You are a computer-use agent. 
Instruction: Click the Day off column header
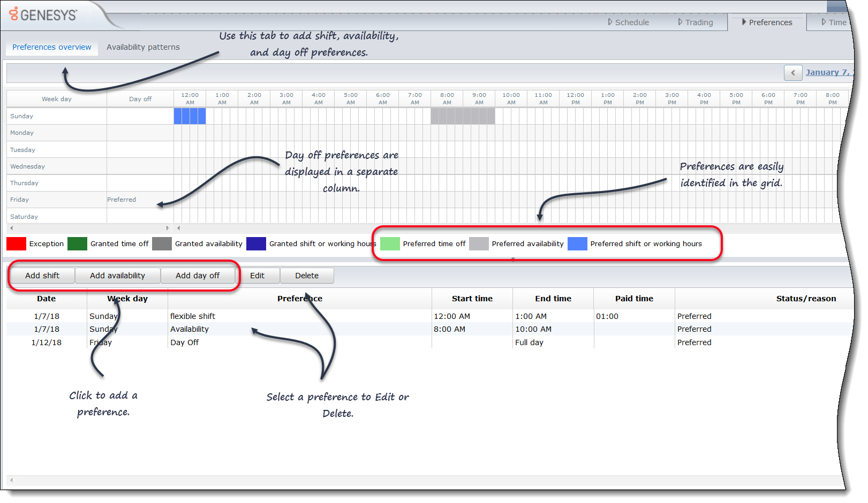pos(140,99)
